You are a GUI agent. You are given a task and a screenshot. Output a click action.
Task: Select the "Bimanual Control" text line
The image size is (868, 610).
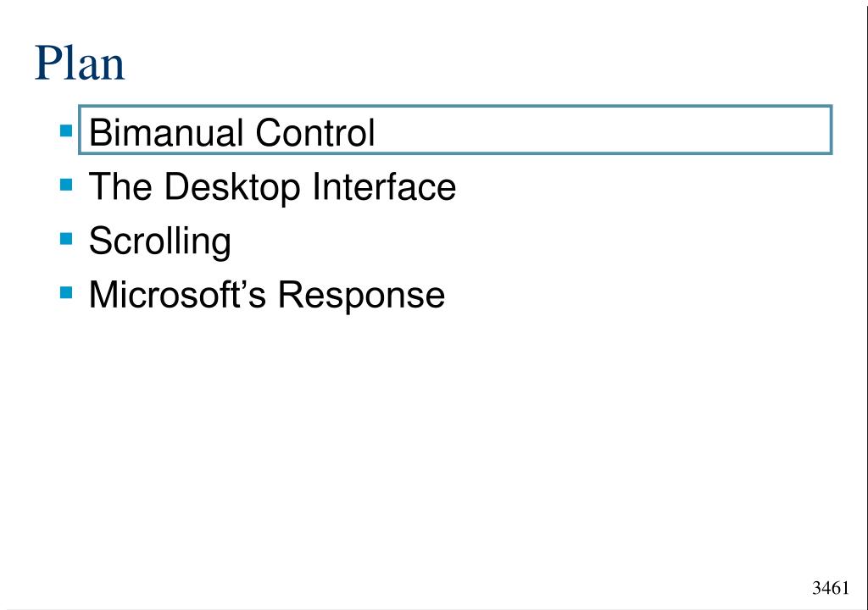(x=232, y=132)
